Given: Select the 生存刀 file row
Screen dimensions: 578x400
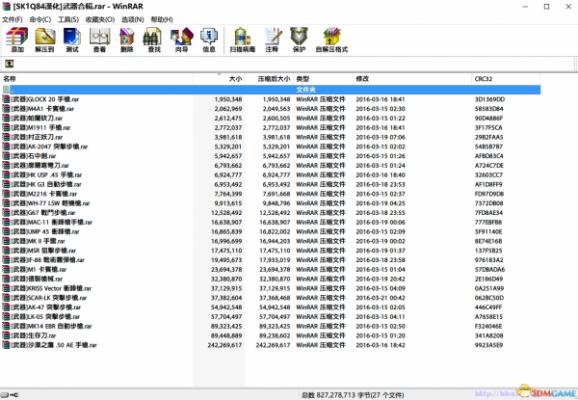Looking at the screenshot, I should (x=271, y=335).
